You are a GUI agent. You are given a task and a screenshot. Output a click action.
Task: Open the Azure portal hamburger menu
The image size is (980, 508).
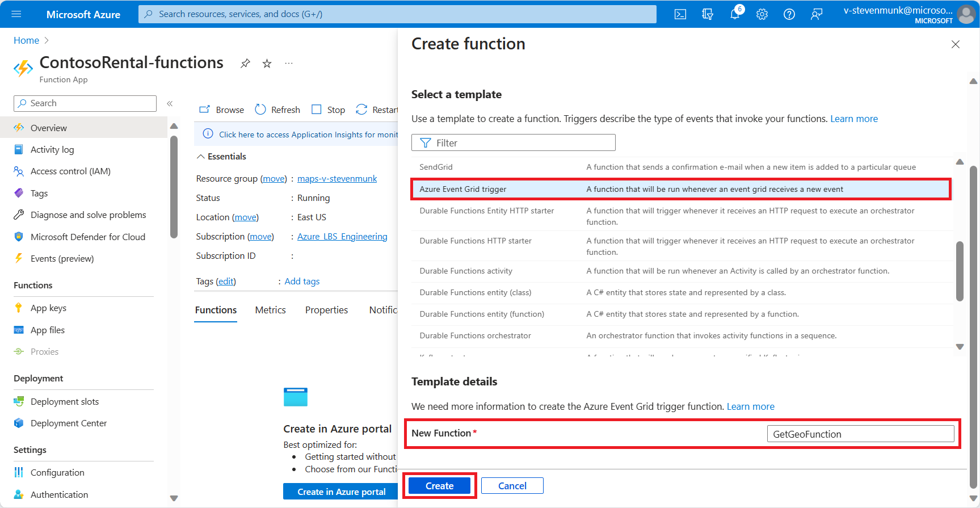click(x=16, y=14)
